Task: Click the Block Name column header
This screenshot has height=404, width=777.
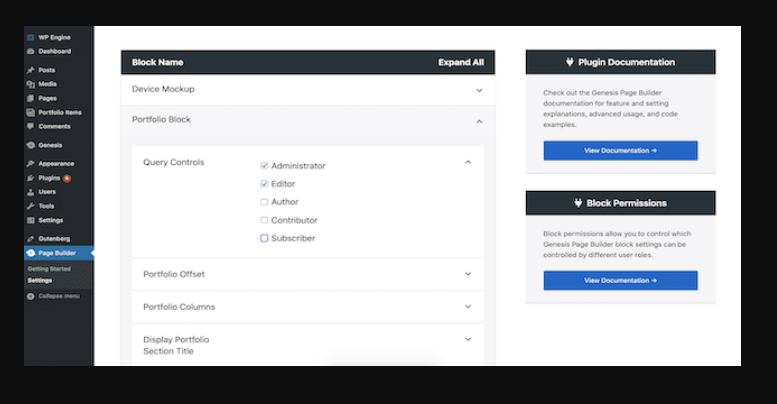Action: pos(158,62)
